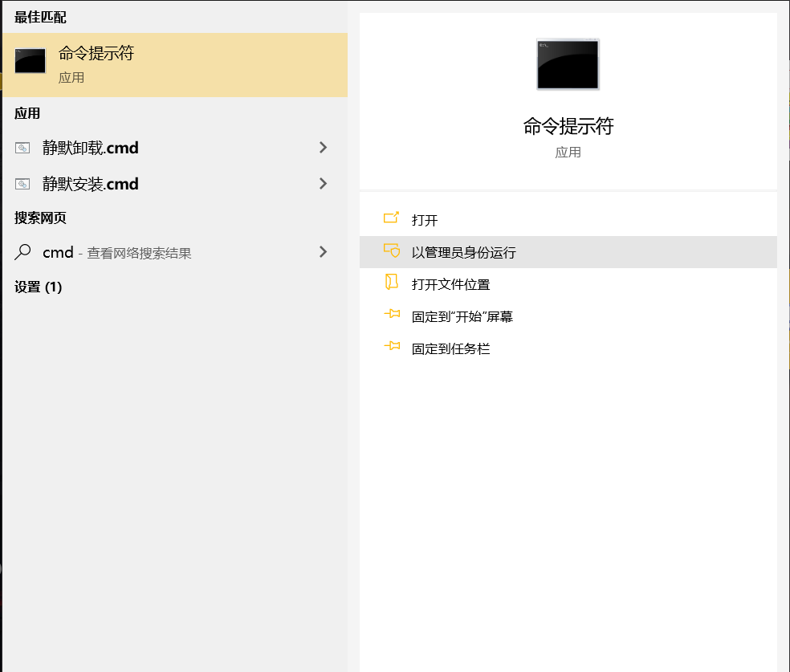The width and height of the screenshot is (790, 672).
Task: Choose 打开 in the action list
Action: click(568, 220)
